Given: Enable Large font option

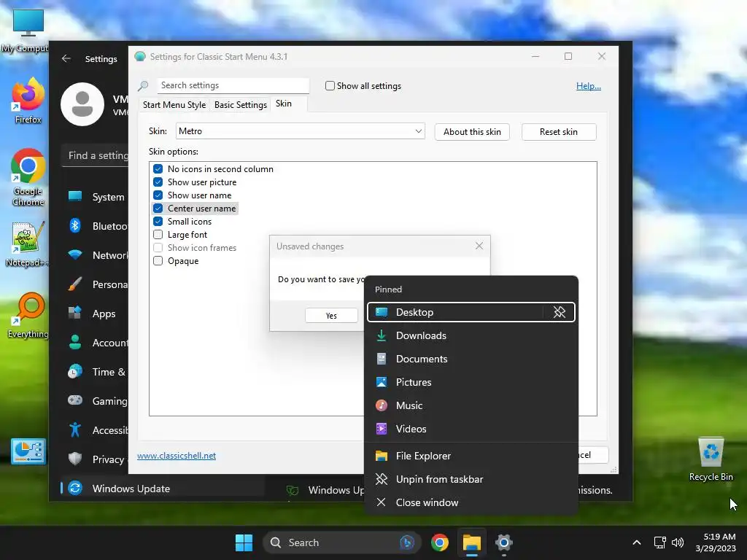Looking at the screenshot, I should click(158, 234).
